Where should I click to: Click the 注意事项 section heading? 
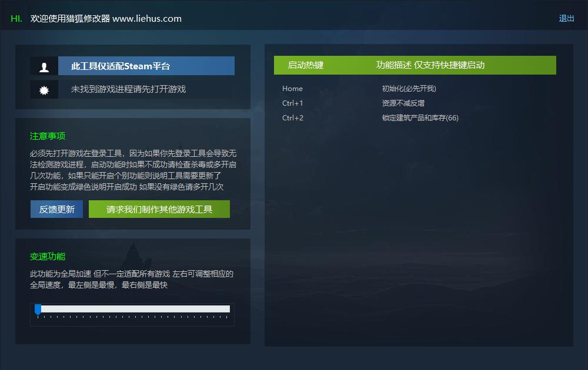(48, 136)
